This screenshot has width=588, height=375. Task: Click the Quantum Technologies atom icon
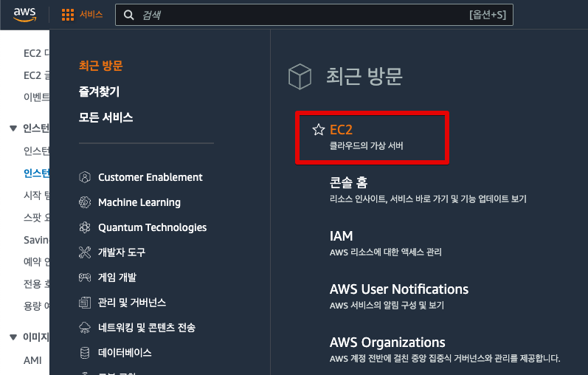(x=85, y=227)
